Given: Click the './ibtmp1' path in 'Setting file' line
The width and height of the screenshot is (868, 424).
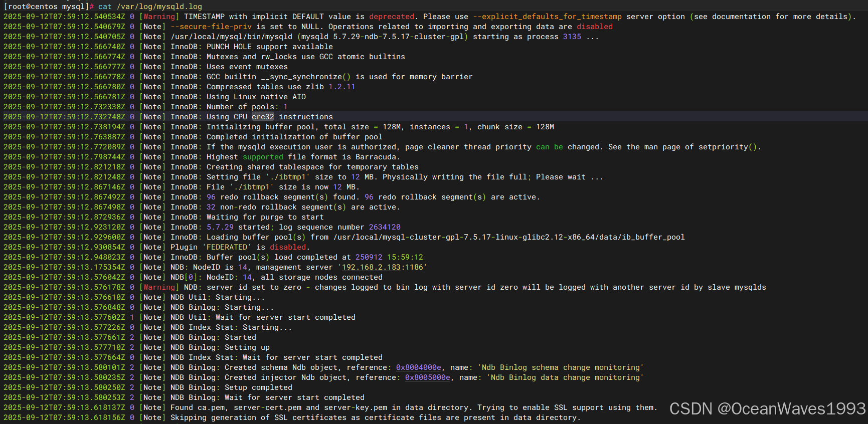Looking at the screenshot, I should point(288,177).
